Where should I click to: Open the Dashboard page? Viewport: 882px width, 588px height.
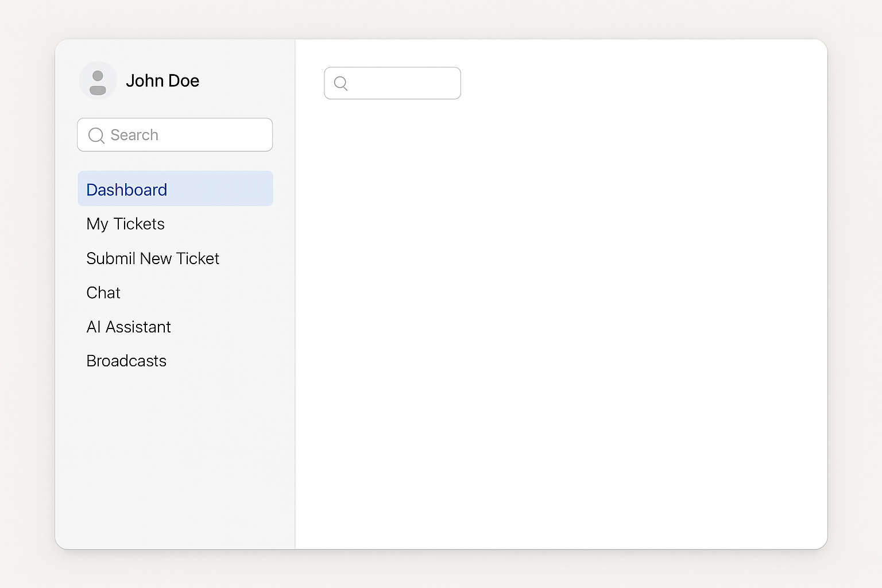point(127,189)
